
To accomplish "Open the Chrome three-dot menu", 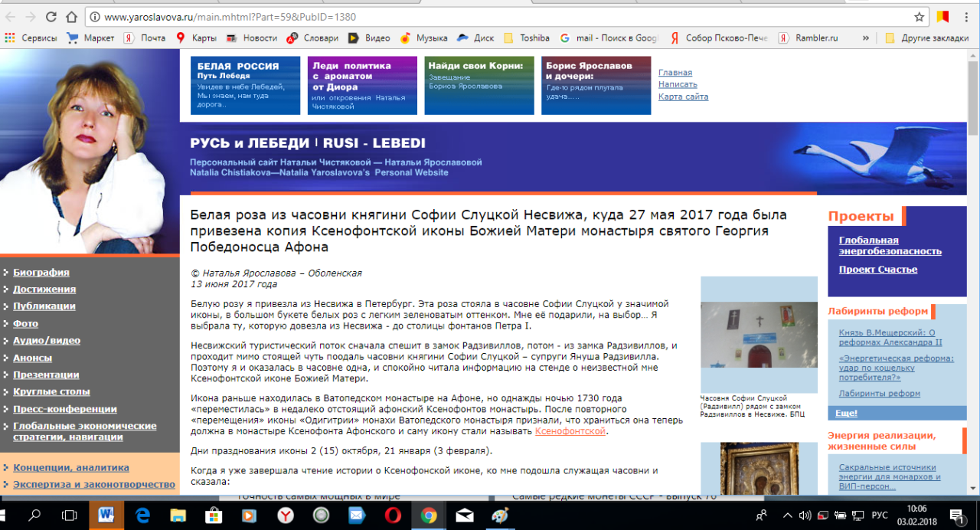I will [965, 17].
